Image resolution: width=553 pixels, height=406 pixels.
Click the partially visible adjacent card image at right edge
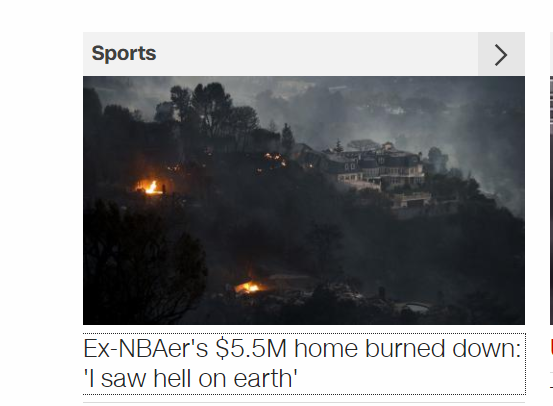tap(551, 200)
